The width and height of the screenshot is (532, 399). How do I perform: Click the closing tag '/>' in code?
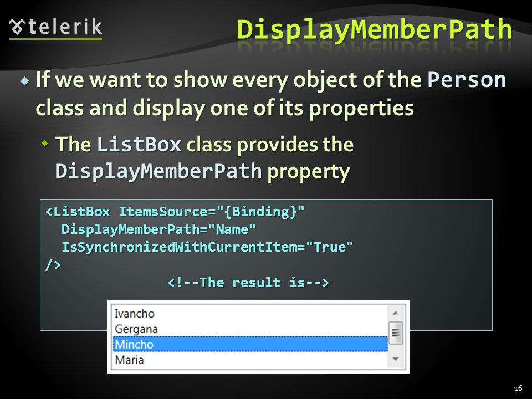point(53,265)
